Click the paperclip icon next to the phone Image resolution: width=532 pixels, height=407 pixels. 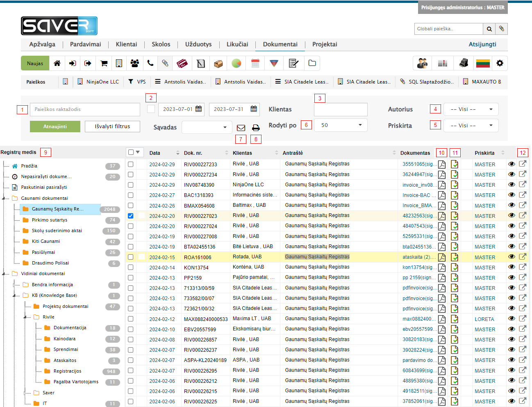click(165, 63)
